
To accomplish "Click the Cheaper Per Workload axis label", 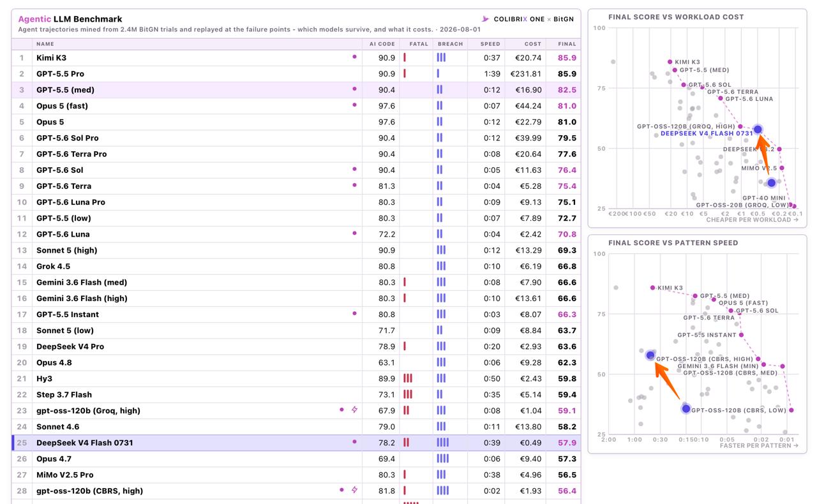I will pyautogui.click(x=752, y=220).
